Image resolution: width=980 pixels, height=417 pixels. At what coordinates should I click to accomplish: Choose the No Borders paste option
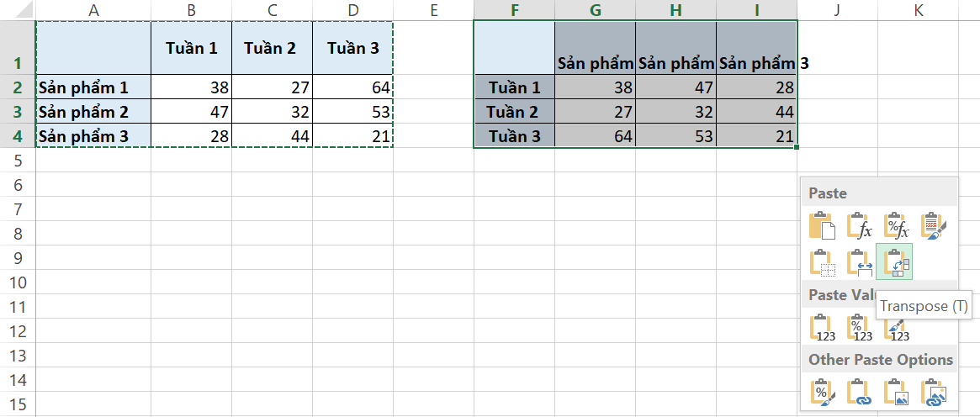coord(821,261)
